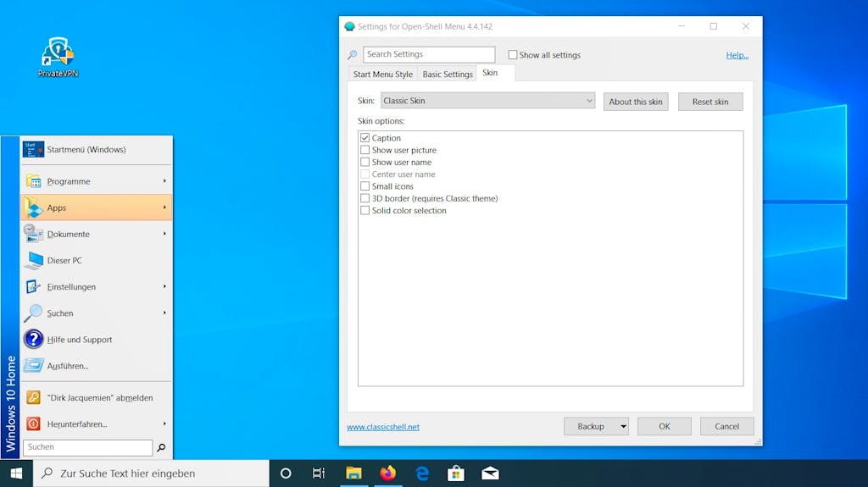Open Microsoft Store from taskbar
Image resolution: width=868 pixels, height=487 pixels.
(x=456, y=473)
